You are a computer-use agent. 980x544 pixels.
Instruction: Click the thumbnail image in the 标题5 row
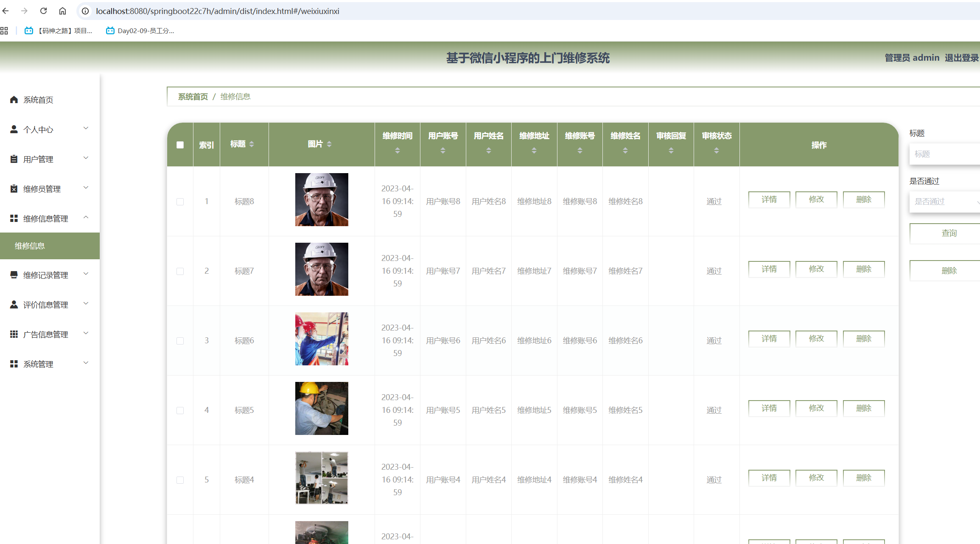pyautogui.click(x=322, y=408)
